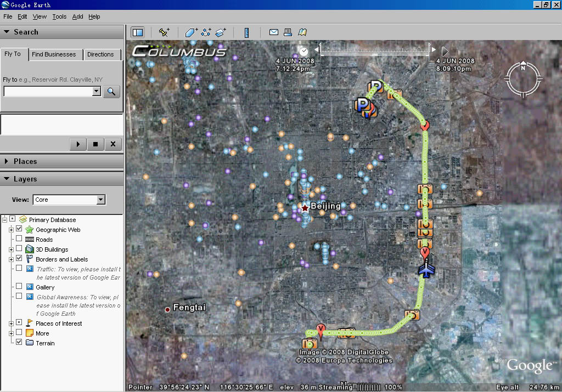The height and width of the screenshot is (392, 562).
Task: Open the ruler measuring tool
Action: pyautogui.click(x=246, y=32)
